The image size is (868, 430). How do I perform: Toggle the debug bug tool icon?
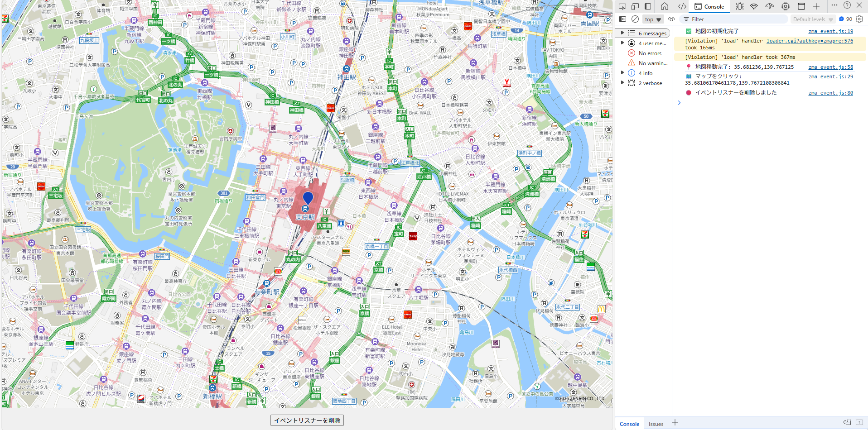point(740,6)
